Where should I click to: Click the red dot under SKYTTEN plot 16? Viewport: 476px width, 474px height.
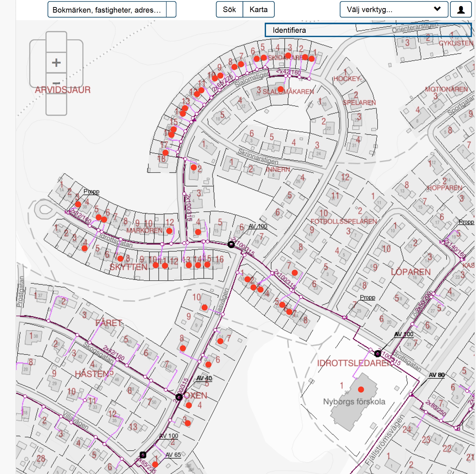tap(207, 264)
